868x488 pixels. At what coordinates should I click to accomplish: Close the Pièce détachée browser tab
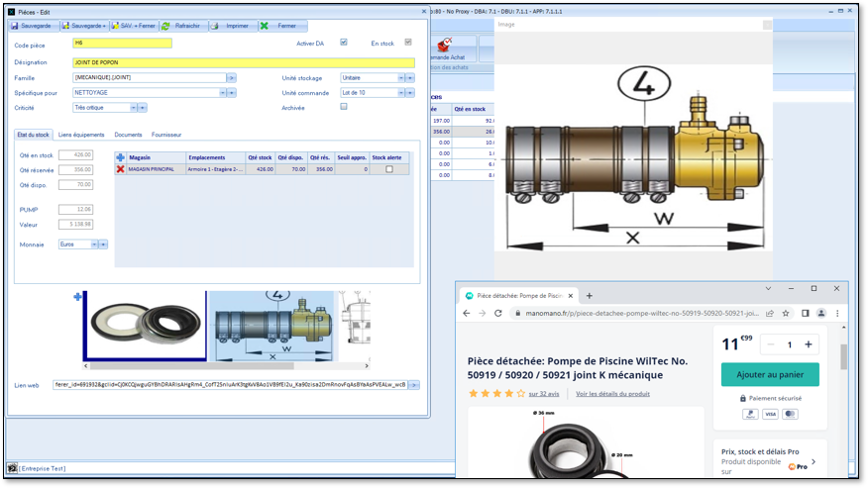click(x=570, y=296)
